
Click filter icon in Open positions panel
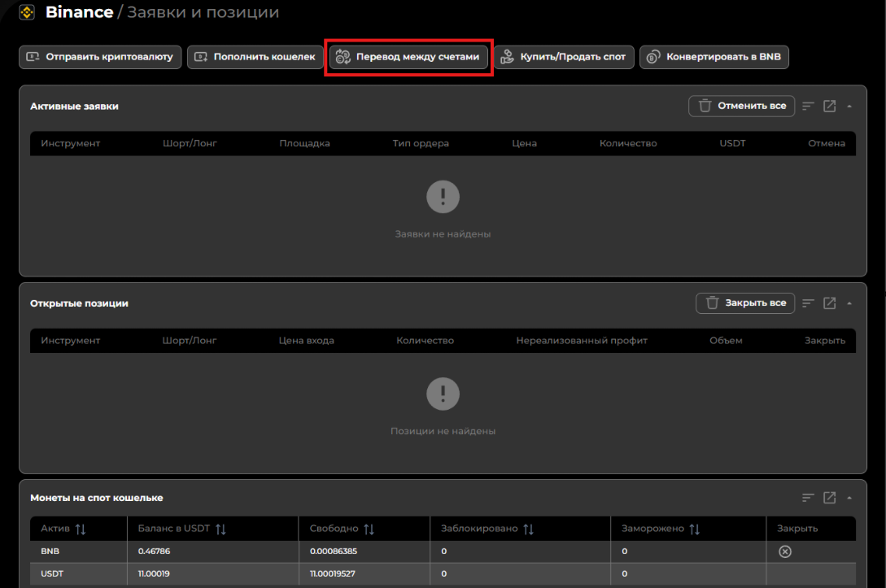[808, 303]
